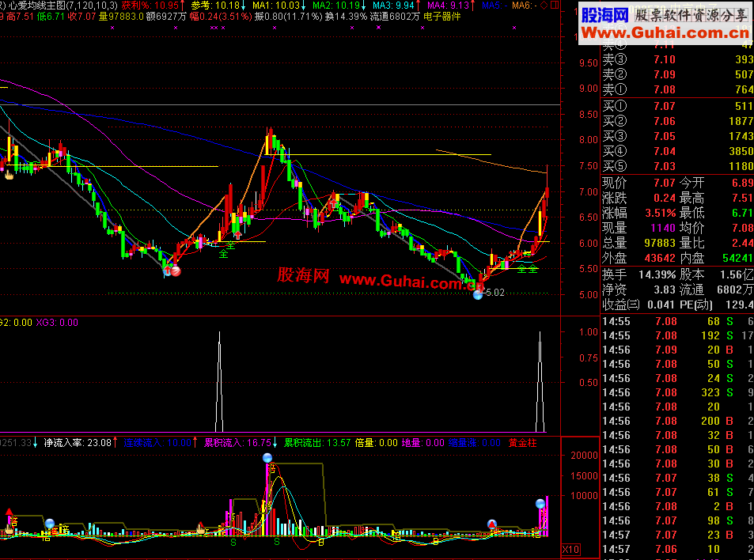Click the 外盘 43642 value
The width and height of the screenshot is (754, 560).
pos(660,258)
